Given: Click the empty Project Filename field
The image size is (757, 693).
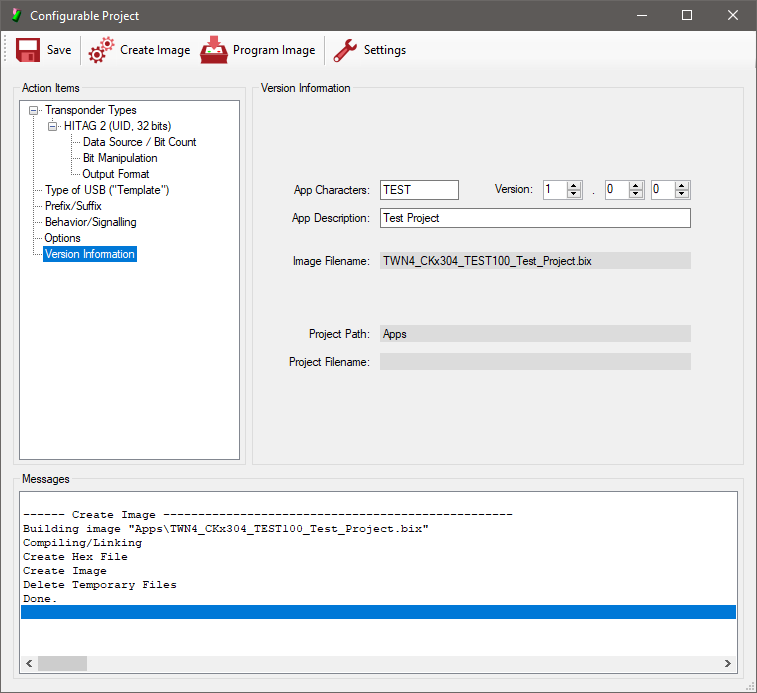Looking at the screenshot, I should tap(535, 362).
